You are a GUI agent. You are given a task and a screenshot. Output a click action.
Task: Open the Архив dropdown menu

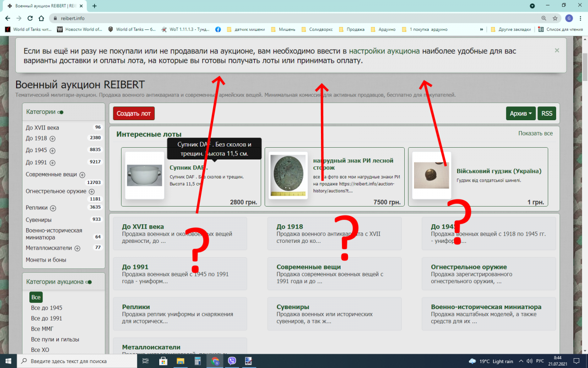click(520, 113)
